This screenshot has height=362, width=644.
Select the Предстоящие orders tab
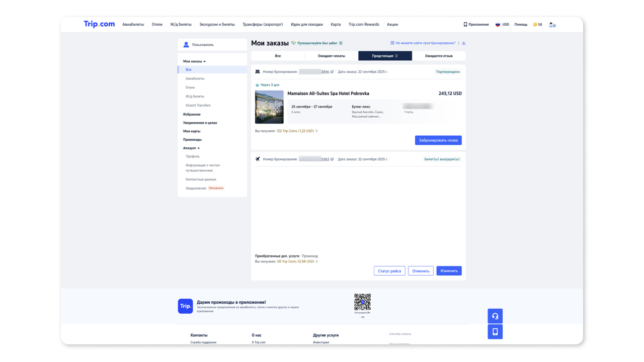385,56
